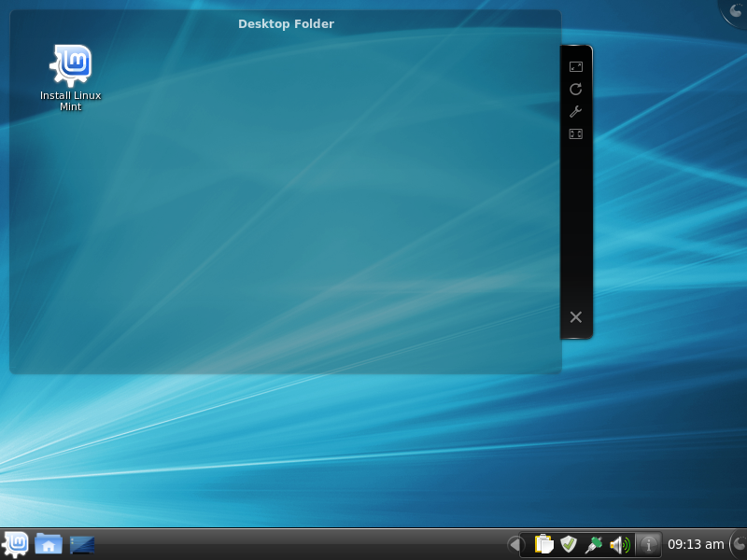Click the 09:13 am clock

696,544
